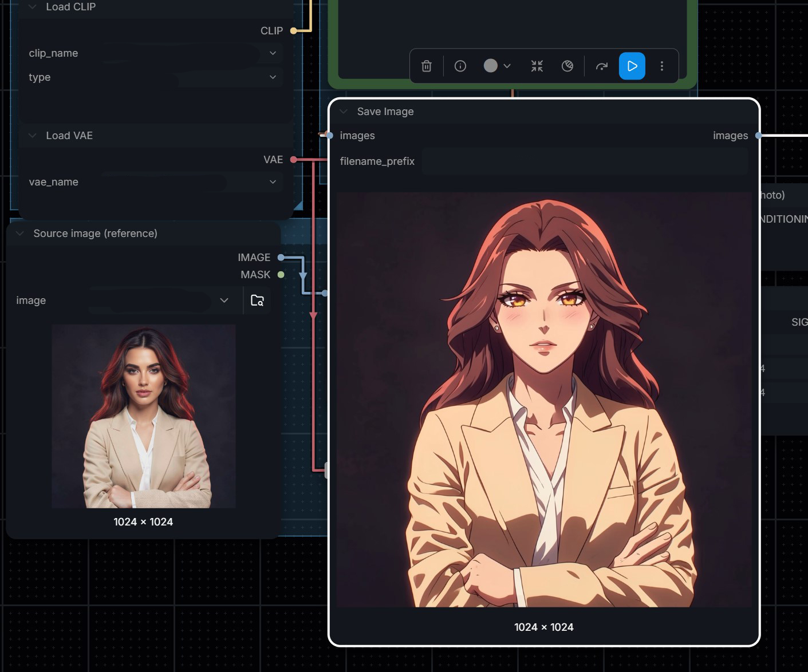Image resolution: width=808 pixels, height=672 pixels.
Task: Click the Source image (reference) title
Action: tap(95, 234)
